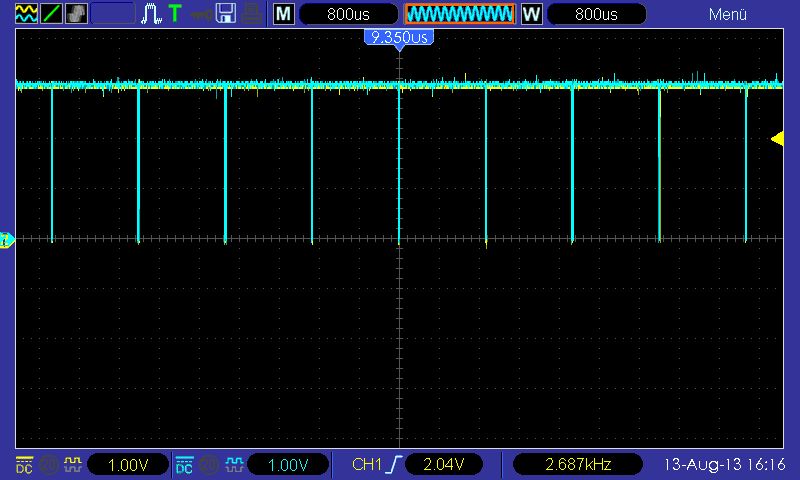Click the green T trigger icon
This screenshot has width=800, height=480.
tap(175, 14)
